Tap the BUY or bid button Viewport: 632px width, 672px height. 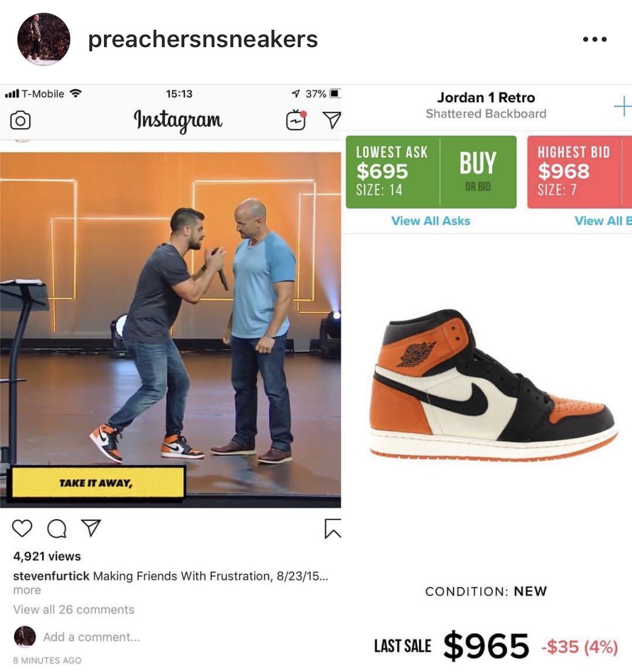[x=478, y=172]
